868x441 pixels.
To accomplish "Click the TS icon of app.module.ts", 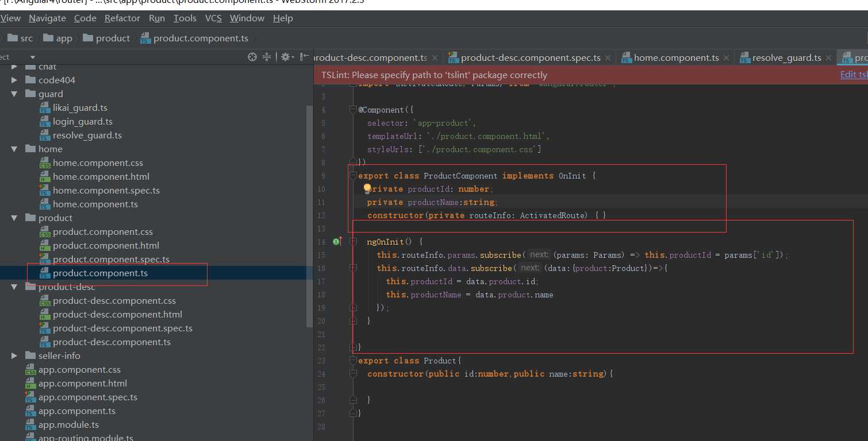I will [30, 425].
